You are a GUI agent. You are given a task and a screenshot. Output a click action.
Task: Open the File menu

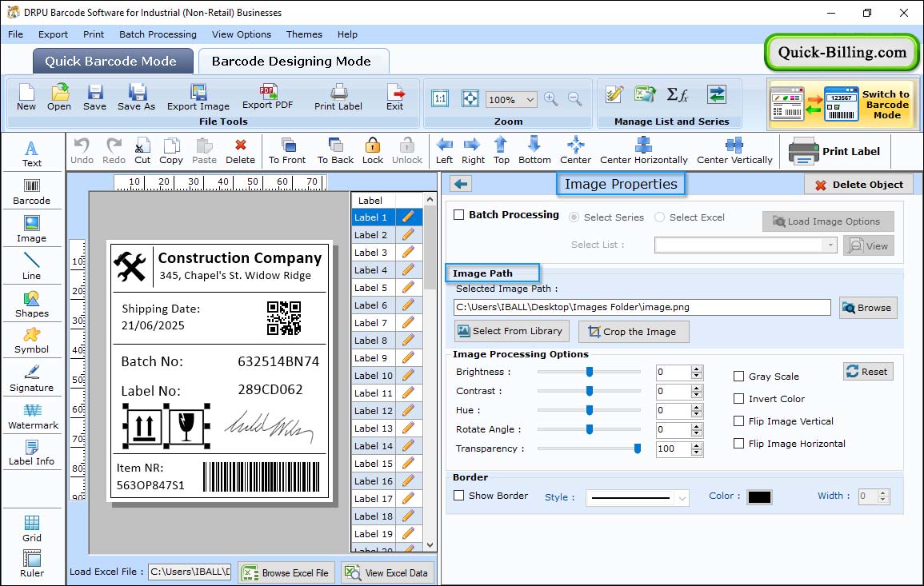[x=15, y=34]
